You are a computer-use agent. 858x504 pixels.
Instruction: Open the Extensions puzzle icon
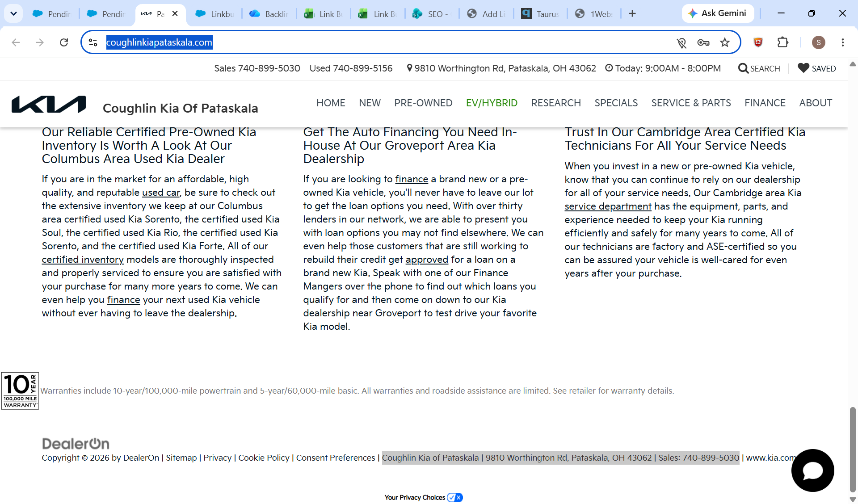click(x=783, y=42)
